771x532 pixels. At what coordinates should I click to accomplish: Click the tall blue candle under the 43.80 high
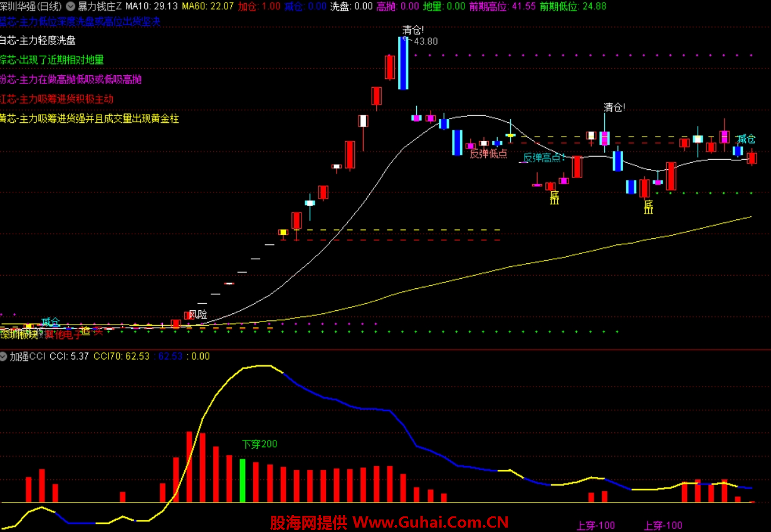coord(404,63)
